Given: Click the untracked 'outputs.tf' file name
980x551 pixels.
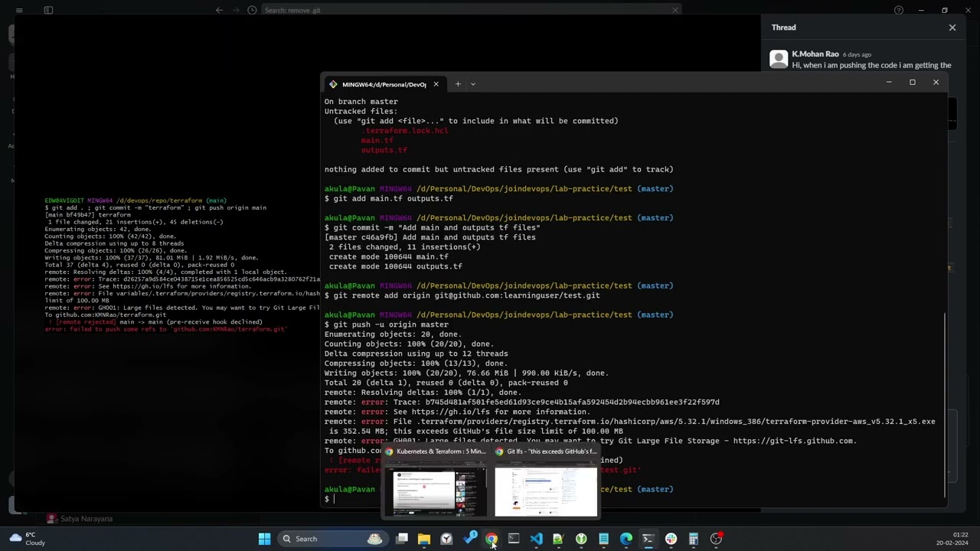Looking at the screenshot, I should [x=384, y=150].
